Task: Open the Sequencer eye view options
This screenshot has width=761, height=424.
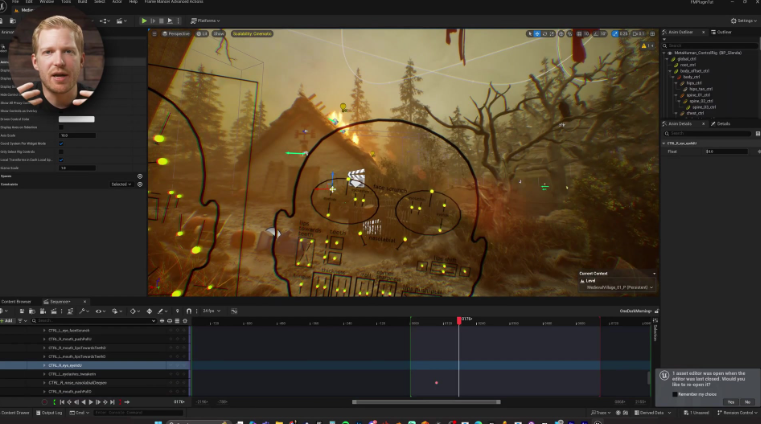Action: (x=99, y=311)
